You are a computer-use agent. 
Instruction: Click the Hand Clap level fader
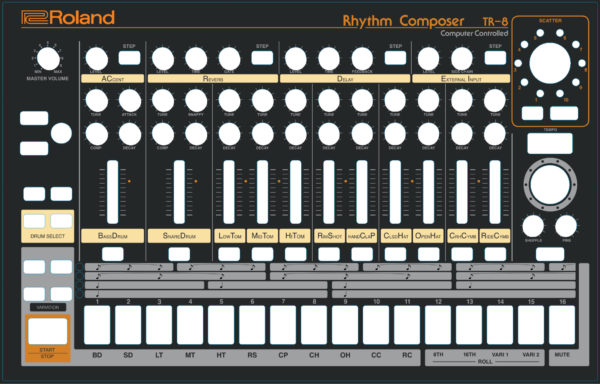(362, 192)
